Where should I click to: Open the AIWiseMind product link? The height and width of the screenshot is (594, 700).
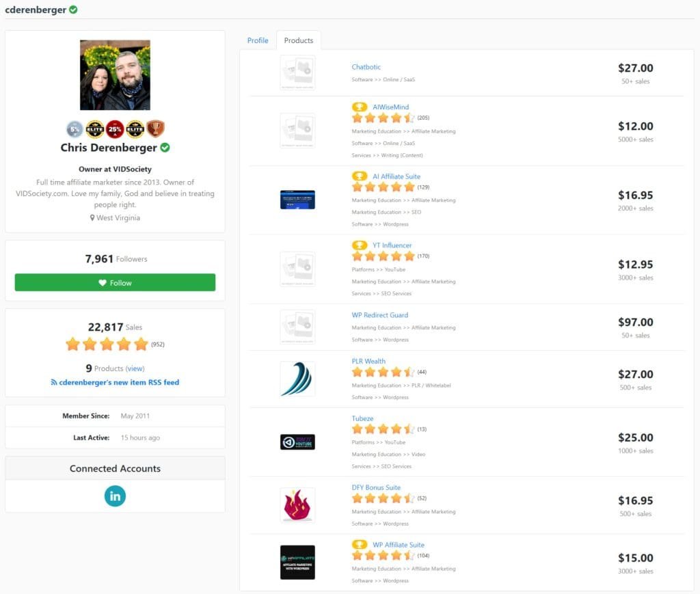coord(390,107)
